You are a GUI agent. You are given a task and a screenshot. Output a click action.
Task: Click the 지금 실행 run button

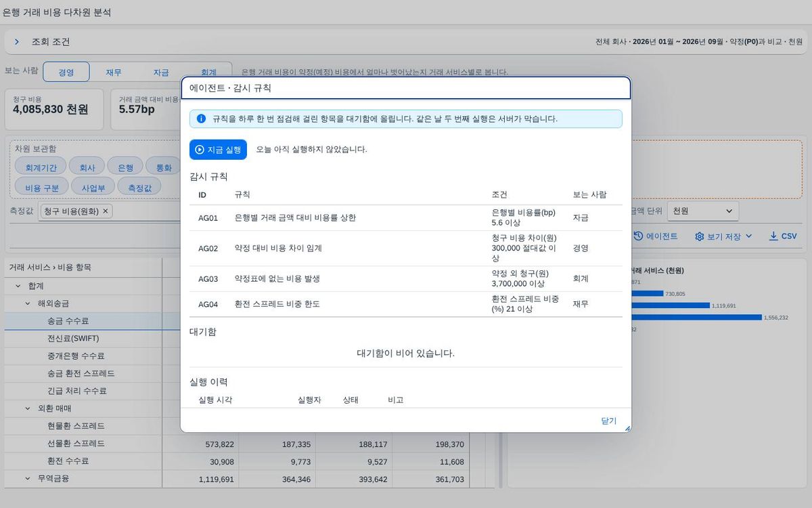218,150
